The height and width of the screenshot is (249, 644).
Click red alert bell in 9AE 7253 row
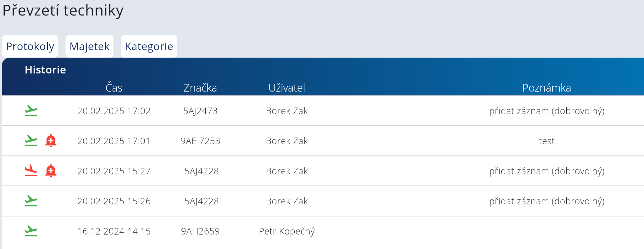(51, 141)
